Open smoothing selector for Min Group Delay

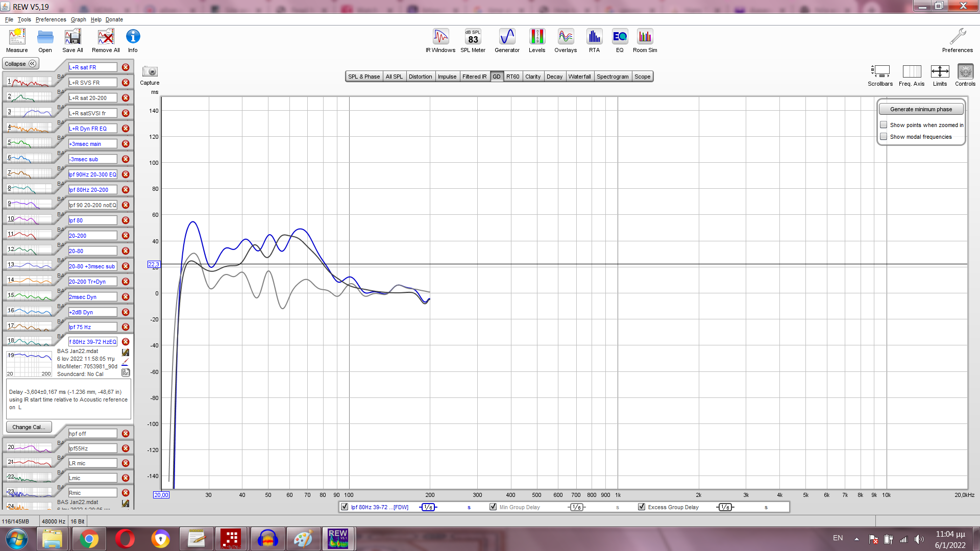[576, 507]
